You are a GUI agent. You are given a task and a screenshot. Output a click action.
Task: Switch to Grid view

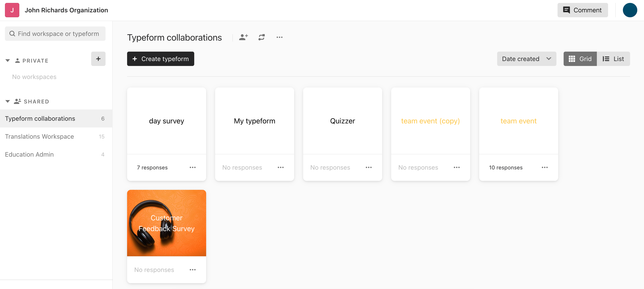pos(580,59)
